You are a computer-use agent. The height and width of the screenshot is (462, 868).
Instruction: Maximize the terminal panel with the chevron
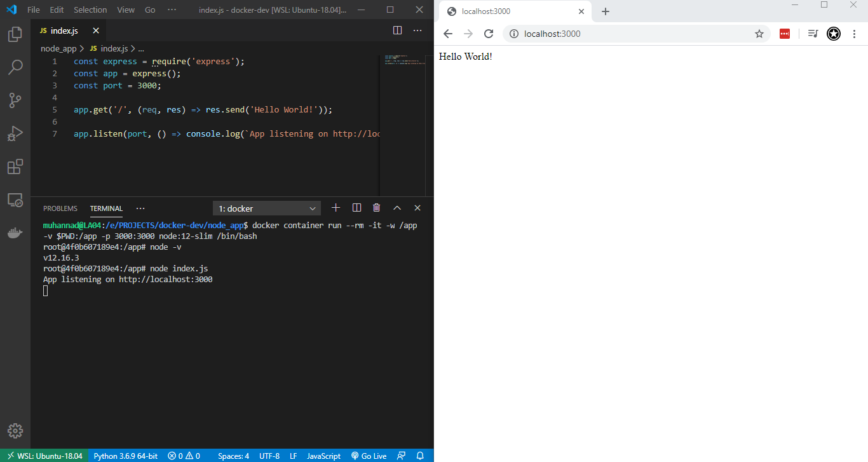pos(397,207)
